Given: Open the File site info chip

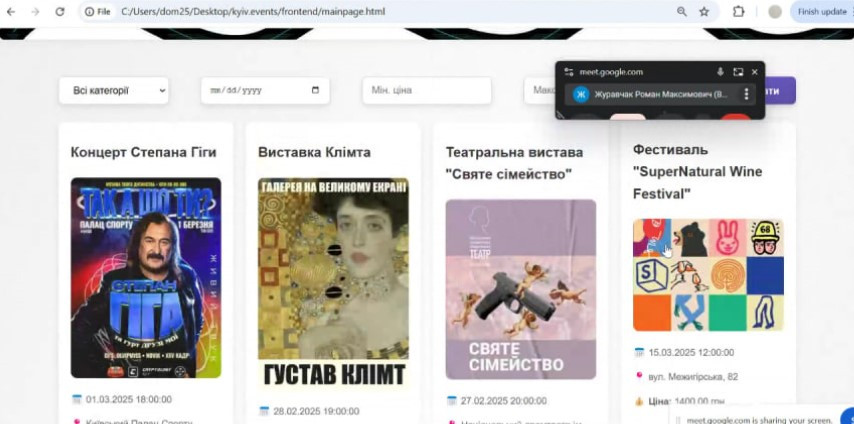Looking at the screenshot, I should [98, 11].
